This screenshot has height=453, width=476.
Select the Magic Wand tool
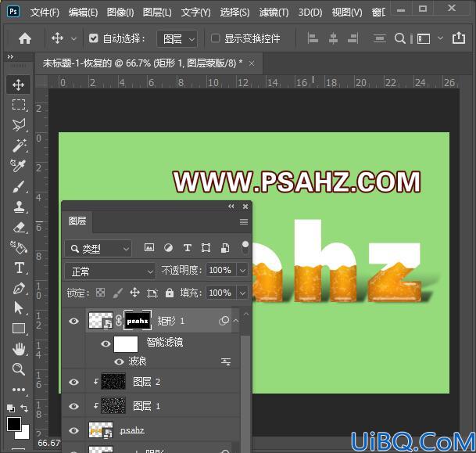19,146
